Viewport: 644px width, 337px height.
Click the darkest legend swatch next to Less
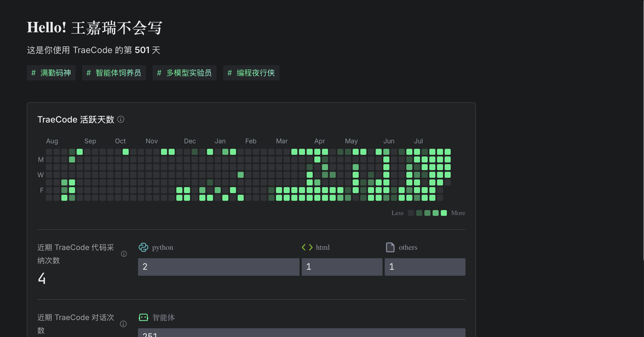(x=411, y=213)
